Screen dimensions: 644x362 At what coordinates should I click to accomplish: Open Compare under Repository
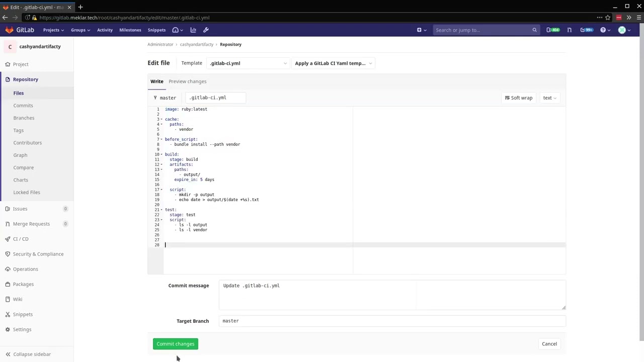point(23,167)
